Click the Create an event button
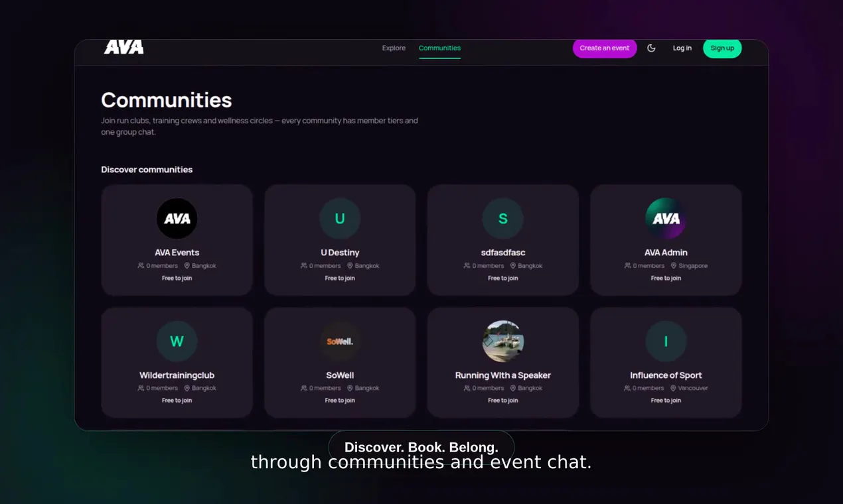Screen dimensions: 843x504 (605, 48)
